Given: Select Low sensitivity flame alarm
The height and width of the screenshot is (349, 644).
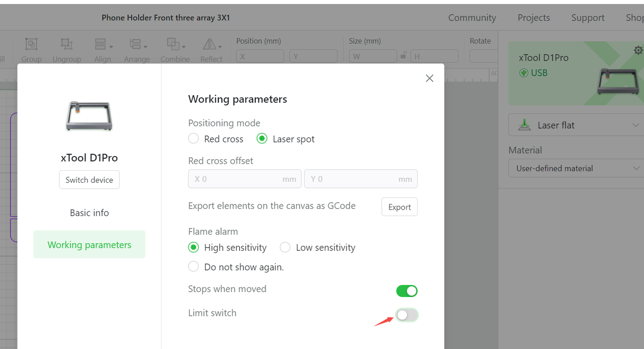Looking at the screenshot, I should click(x=285, y=247).
